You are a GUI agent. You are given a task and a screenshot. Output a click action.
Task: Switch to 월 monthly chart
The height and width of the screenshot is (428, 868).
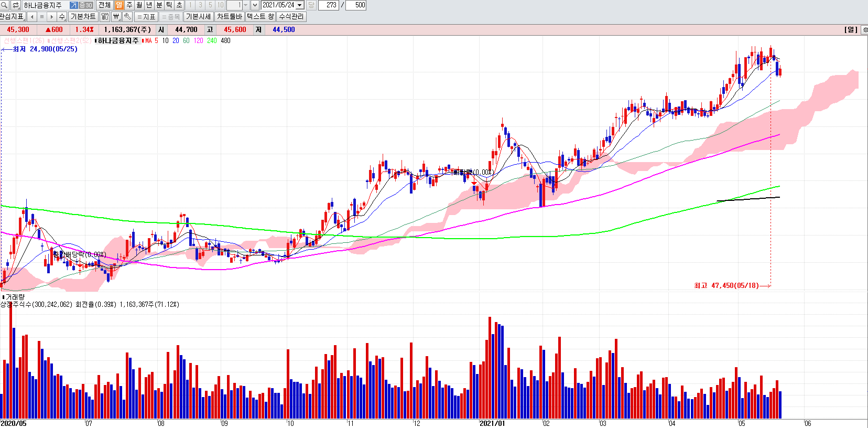point(139,5)
